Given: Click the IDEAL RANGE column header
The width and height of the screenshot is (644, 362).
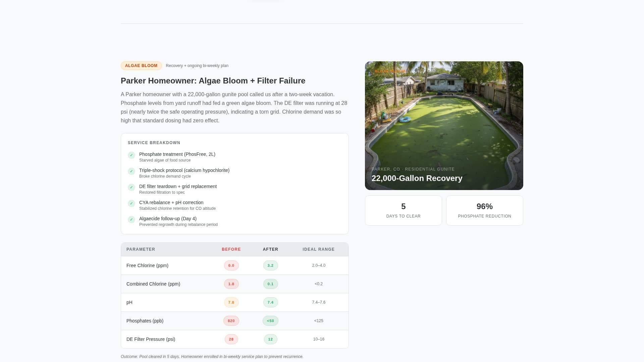Looking at the screenshot, I should tap(319, 249).
